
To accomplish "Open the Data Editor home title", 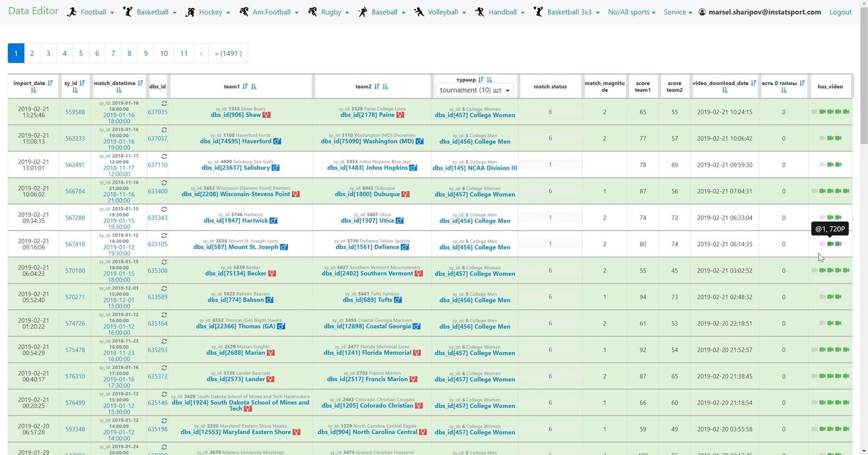I will (33, 11).
